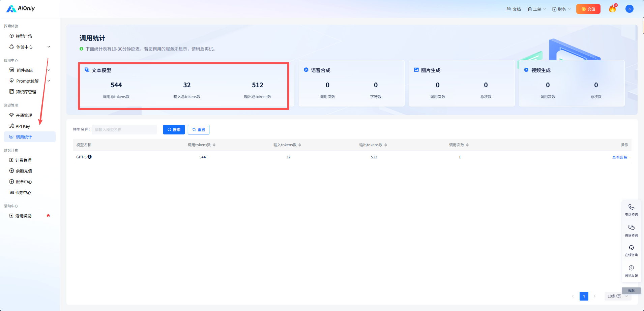644x311 pixels.
Task: Expand the Prompt优解 chevron
Action: point(49,81)
